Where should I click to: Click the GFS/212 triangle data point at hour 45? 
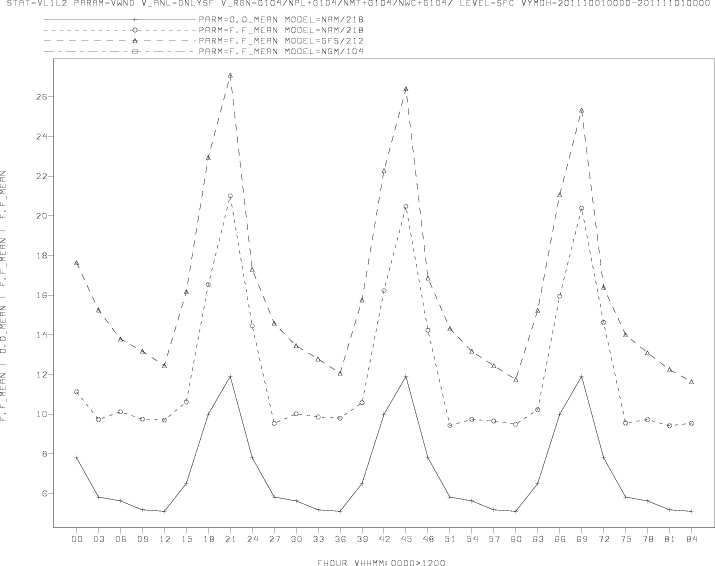pos(406,89)
